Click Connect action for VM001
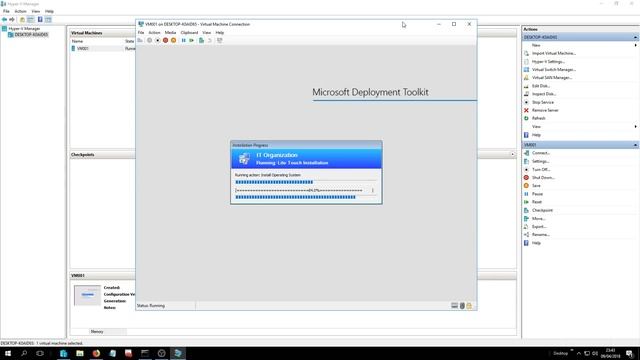The height and width of the screenshot is (360, 640). [x=540, y=153]
